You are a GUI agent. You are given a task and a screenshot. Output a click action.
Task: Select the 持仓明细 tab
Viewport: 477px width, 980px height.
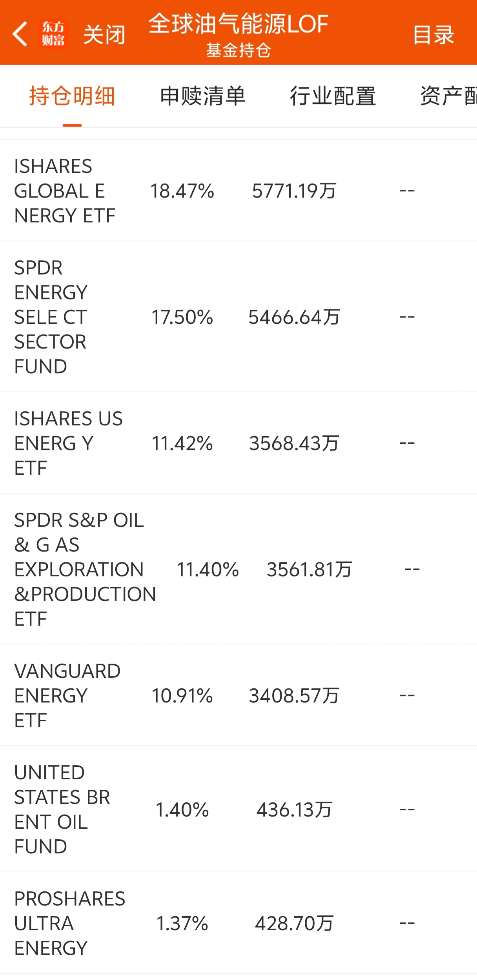[x=72, y=96]
